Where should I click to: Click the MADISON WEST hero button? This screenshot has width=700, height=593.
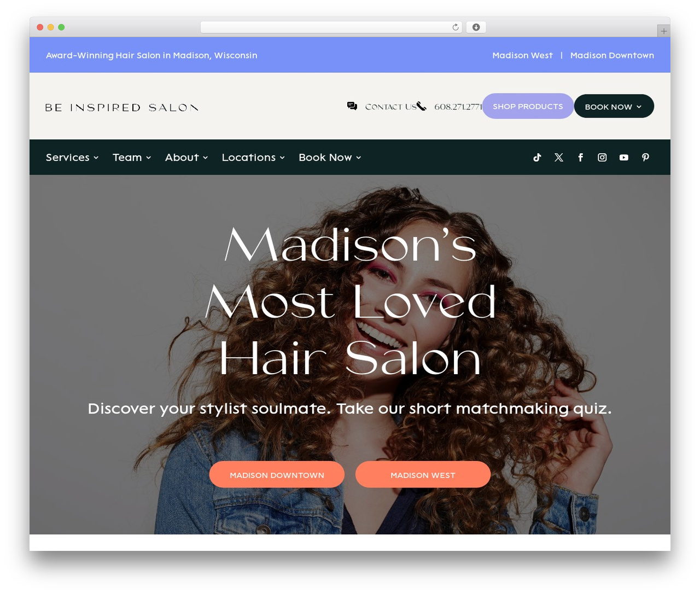[x=423, y=474]
